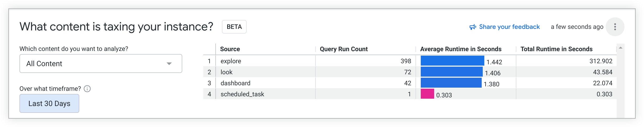Click the megaphone feedback icon
The image size is (644, 127).
tap(473, 27)
